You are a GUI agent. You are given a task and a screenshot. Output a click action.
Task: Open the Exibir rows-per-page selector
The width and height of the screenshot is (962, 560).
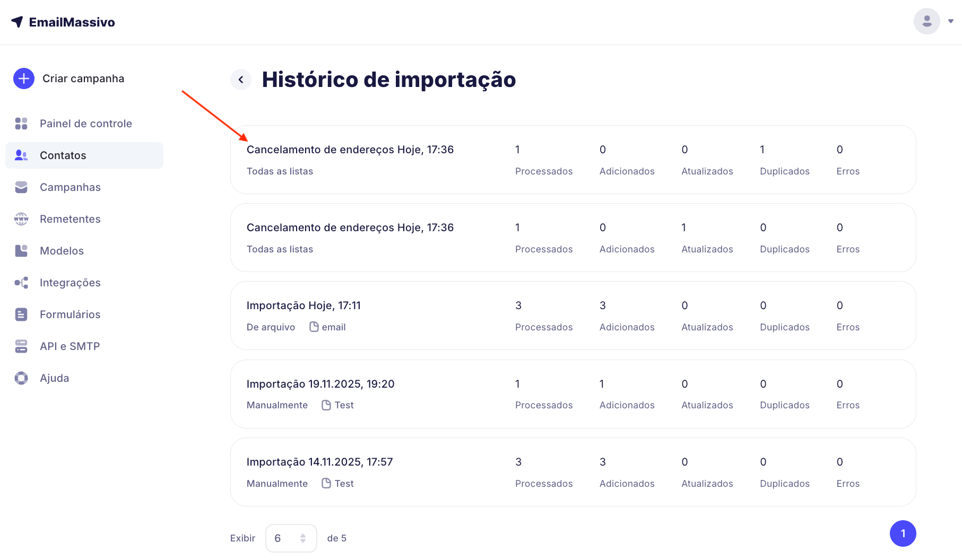[x=291, y=538]
